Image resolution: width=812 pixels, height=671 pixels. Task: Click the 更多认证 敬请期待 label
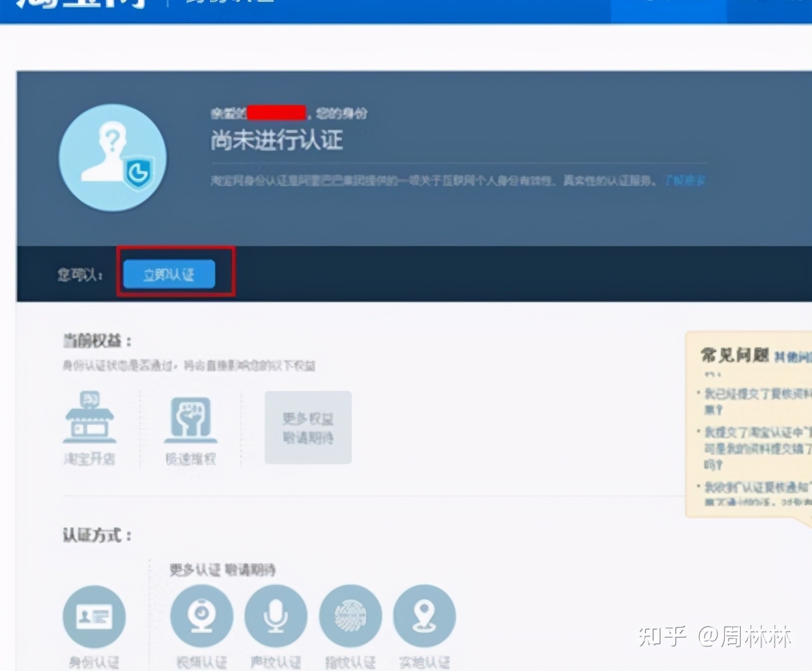(x=225, y=570)
